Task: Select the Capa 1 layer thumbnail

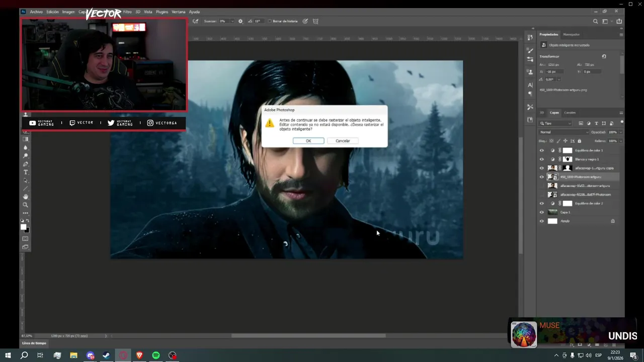Action: coord(552,212)
